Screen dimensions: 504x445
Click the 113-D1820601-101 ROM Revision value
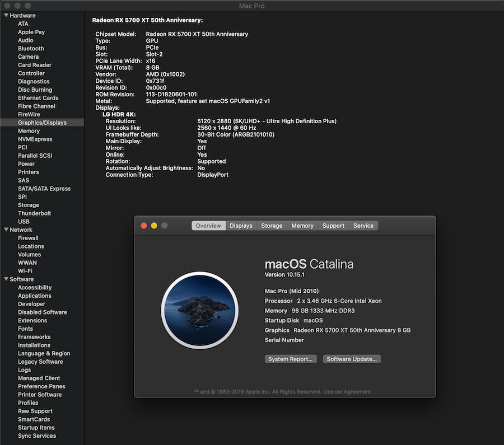171,95
